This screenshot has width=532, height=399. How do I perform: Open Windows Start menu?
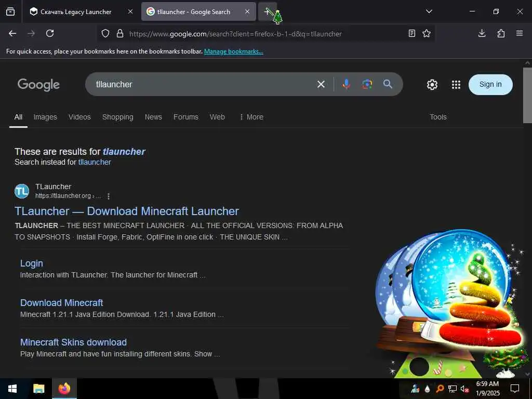point(12,389)
